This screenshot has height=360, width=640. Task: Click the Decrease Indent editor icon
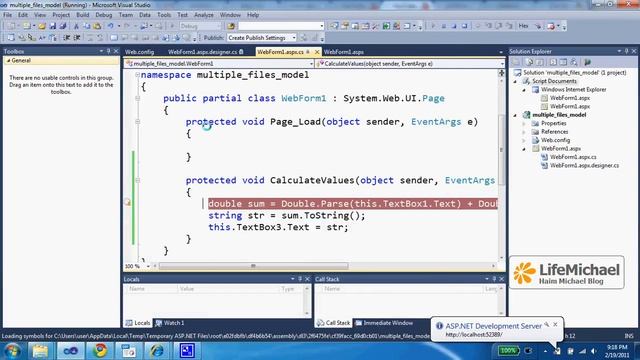coord(67,38)
